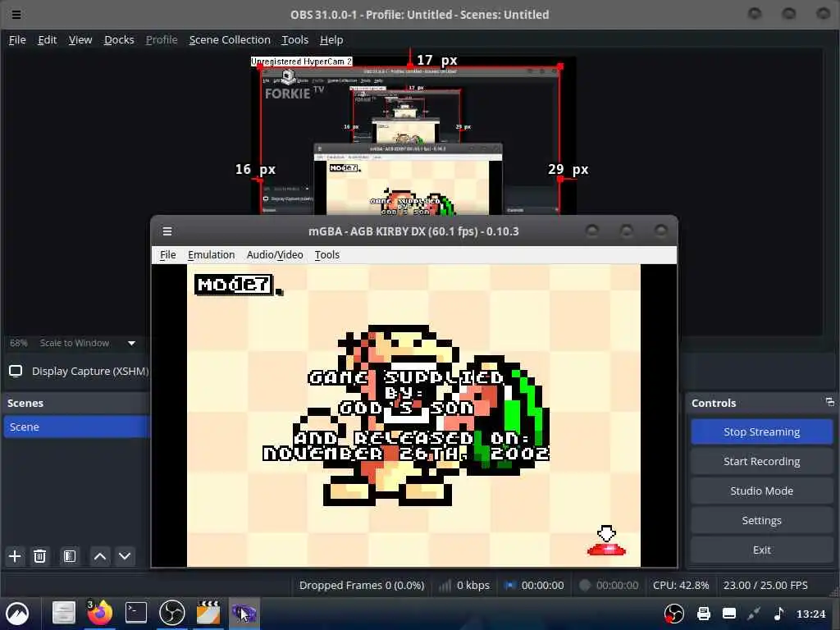
Task: Add a new scene with plus icon
Action: 15,556
